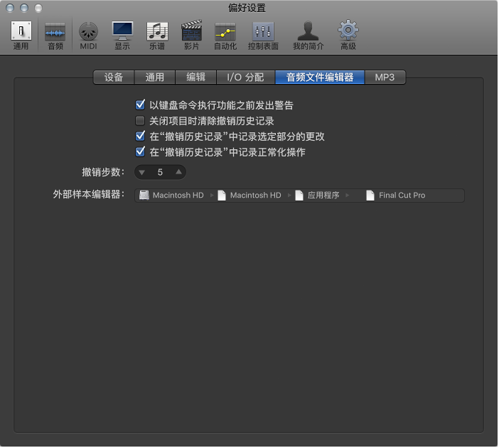
Task: Close the 偏好设置 window
Action: (x=10, y=8)
